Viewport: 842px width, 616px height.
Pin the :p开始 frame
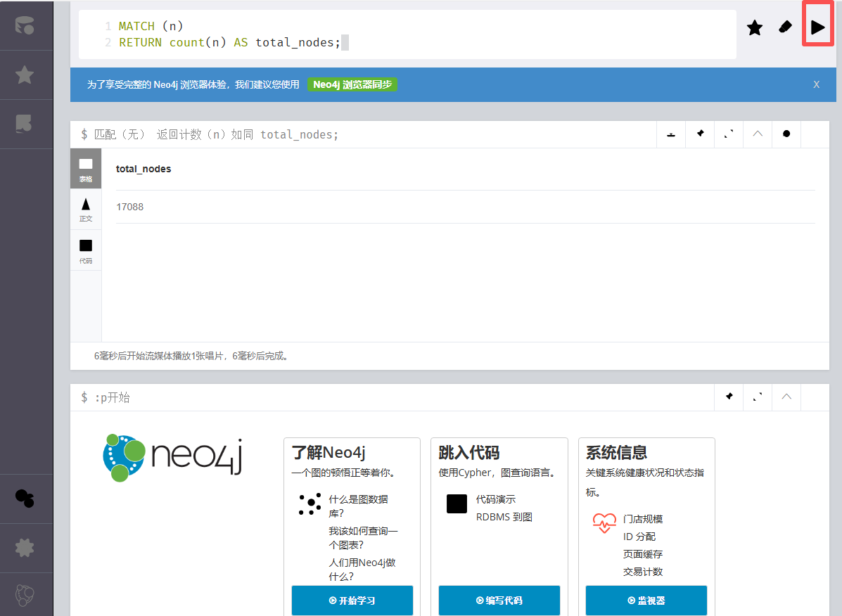pos(729,397)
